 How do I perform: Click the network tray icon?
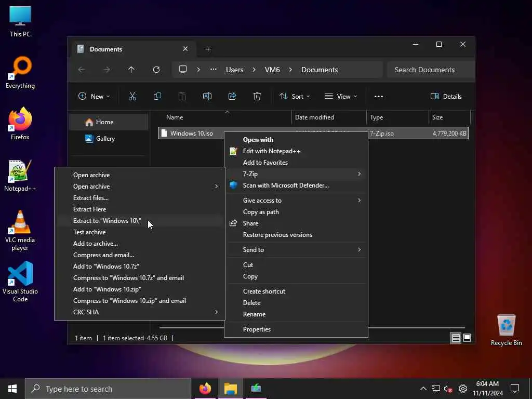pyautogui.click(x=436, y=389)
